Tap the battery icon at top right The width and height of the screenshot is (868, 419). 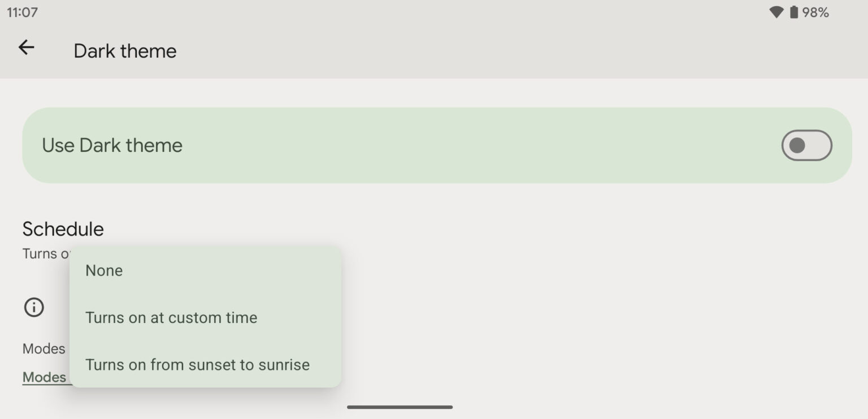[795, 12]
